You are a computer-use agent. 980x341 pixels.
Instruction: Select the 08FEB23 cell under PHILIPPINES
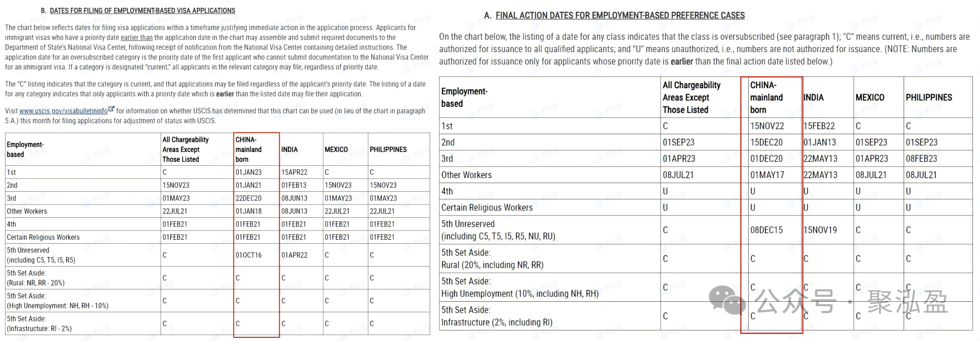(x=921, y=159)
